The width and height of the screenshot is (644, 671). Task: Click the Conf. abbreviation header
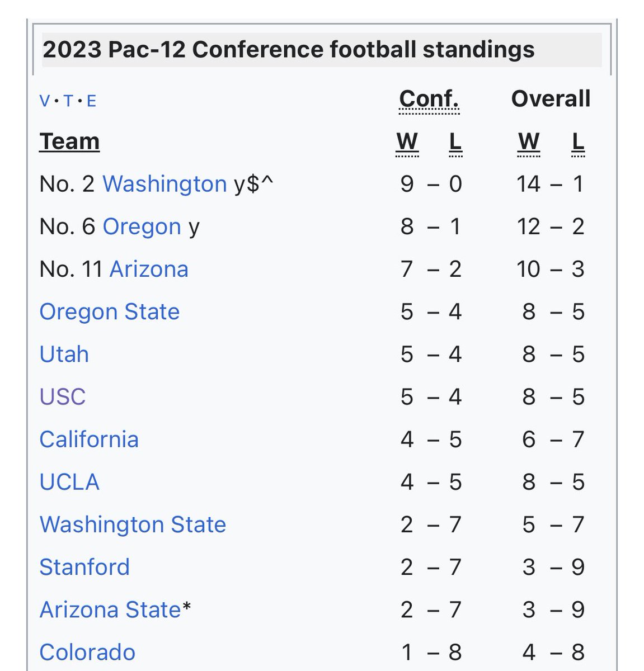coord(429,100)
